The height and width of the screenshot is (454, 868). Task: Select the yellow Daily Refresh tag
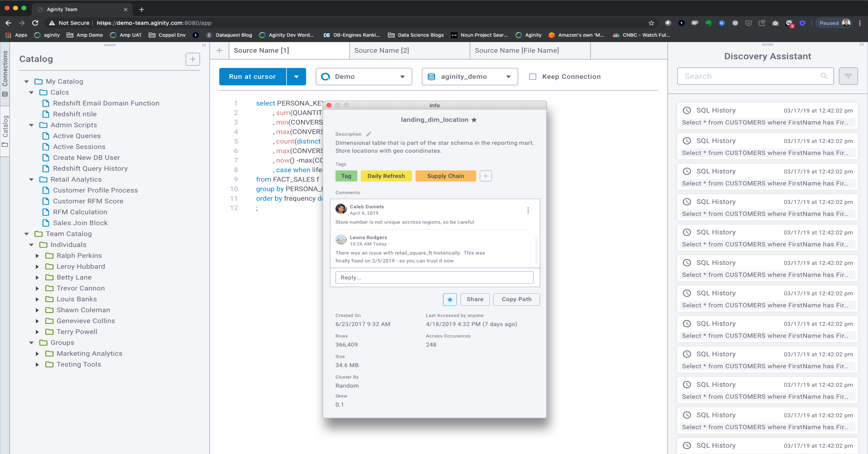tap(386, 176)
